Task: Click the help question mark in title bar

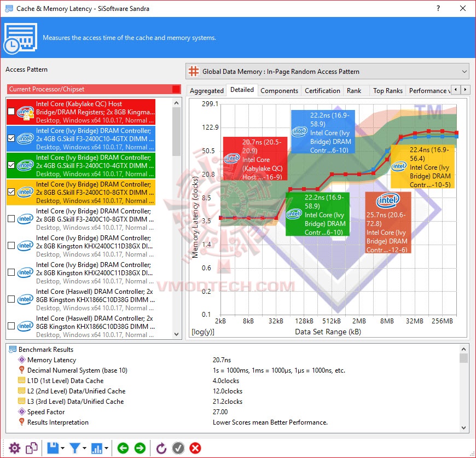Action: [438, 8]
